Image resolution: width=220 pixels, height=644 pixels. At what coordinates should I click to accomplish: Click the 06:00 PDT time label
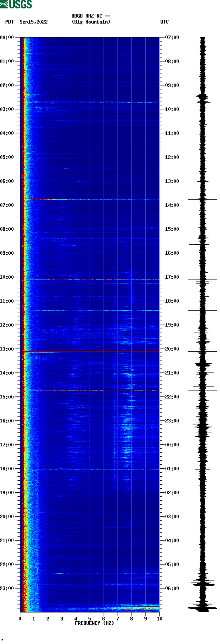click(7, 181)
